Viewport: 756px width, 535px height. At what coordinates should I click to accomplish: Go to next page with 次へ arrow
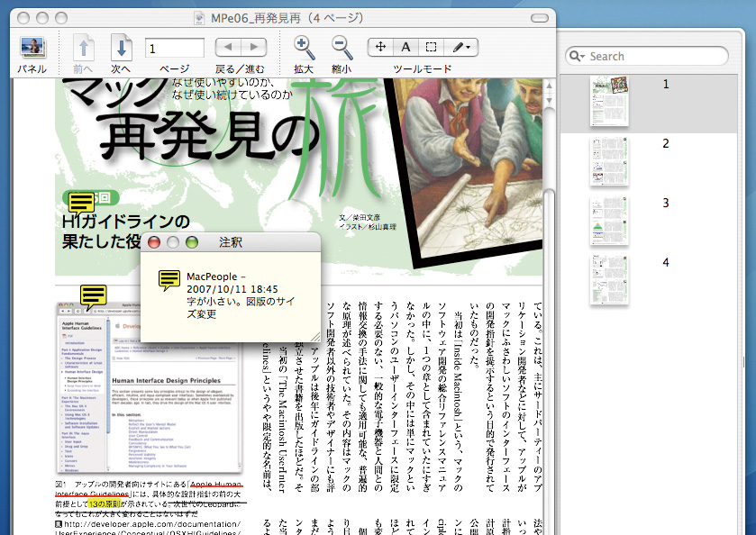tap(122, 49)
